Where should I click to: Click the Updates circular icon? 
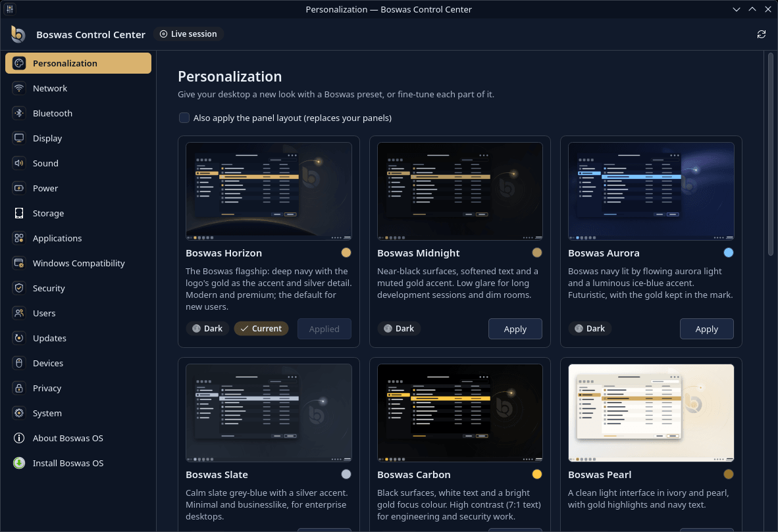19,338
